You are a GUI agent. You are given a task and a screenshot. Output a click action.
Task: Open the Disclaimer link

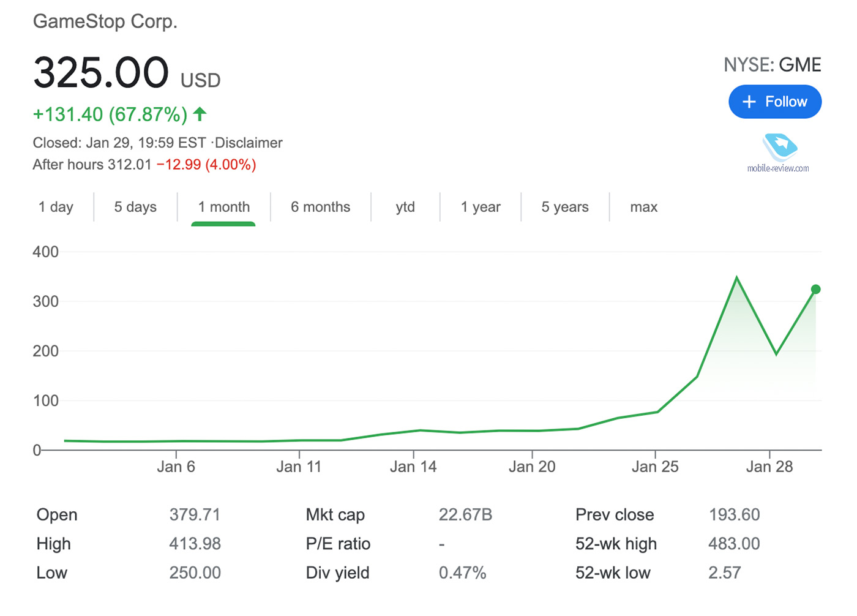click(249, 143)
